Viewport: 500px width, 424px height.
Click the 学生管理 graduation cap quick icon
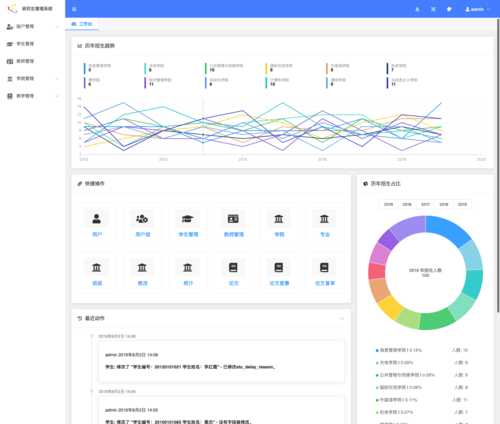(x=188, y=219)
